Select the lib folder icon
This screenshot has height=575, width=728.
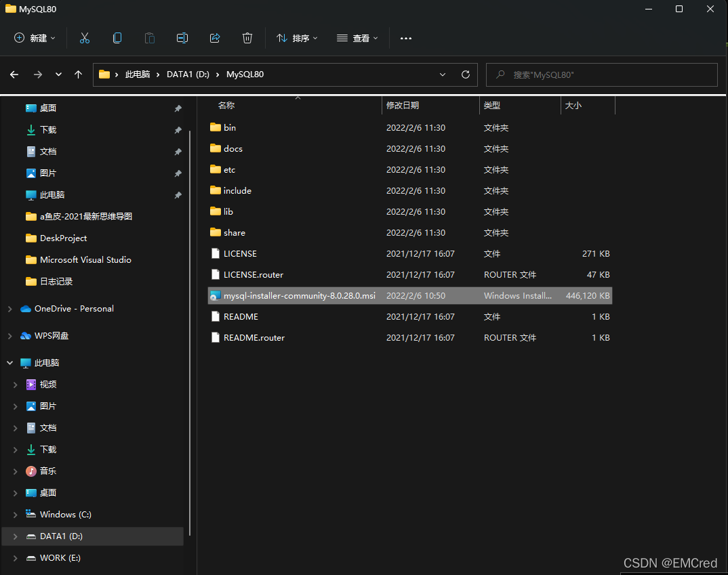click(x=215, y=211)
